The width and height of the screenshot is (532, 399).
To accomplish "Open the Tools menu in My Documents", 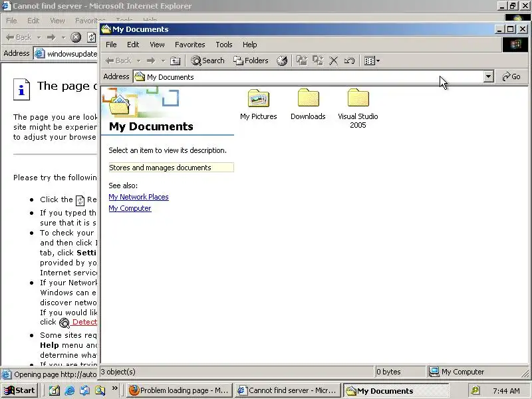I will click(x=224, y=45).
